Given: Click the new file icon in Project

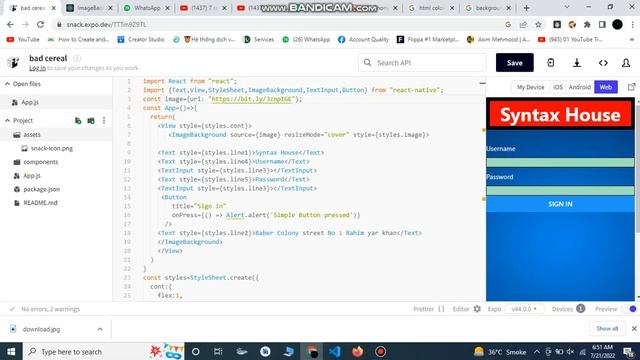Looking at the screenshot, I should tap(78, 120).
